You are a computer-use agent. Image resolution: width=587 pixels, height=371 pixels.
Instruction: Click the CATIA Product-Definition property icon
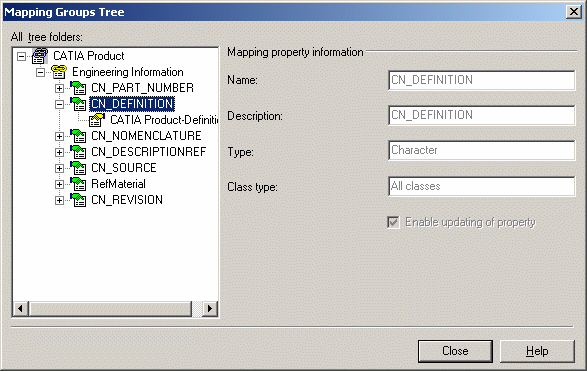coord(97,120)
